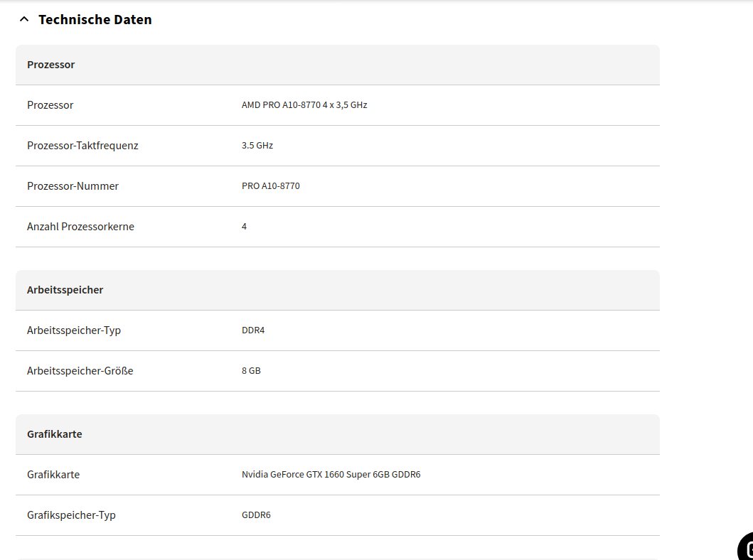Click the PRO A10-8770 processor number value

pyautogui.click(x=271, y=186)
